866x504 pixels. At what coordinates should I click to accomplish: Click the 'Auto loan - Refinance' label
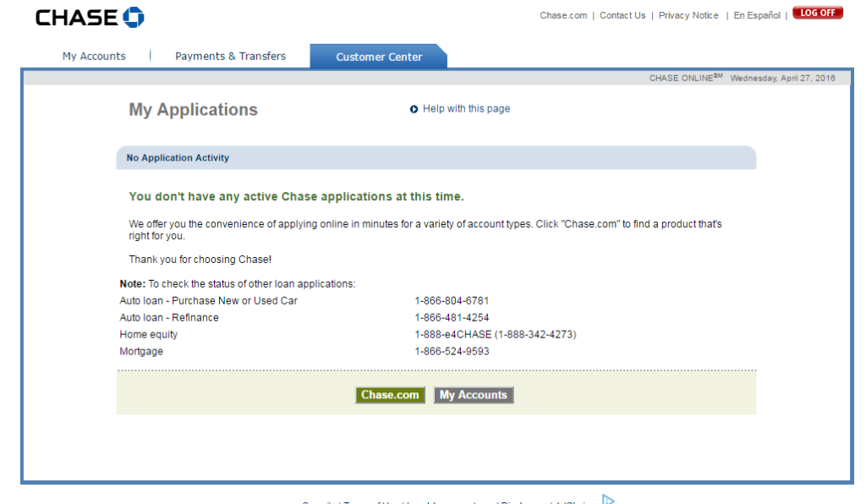(169, 318)
